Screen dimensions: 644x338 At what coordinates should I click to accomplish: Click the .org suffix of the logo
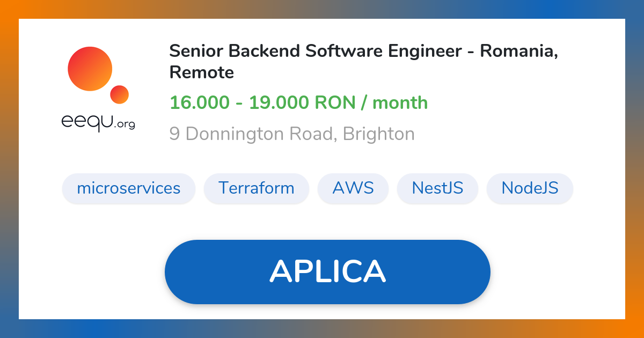125,125
